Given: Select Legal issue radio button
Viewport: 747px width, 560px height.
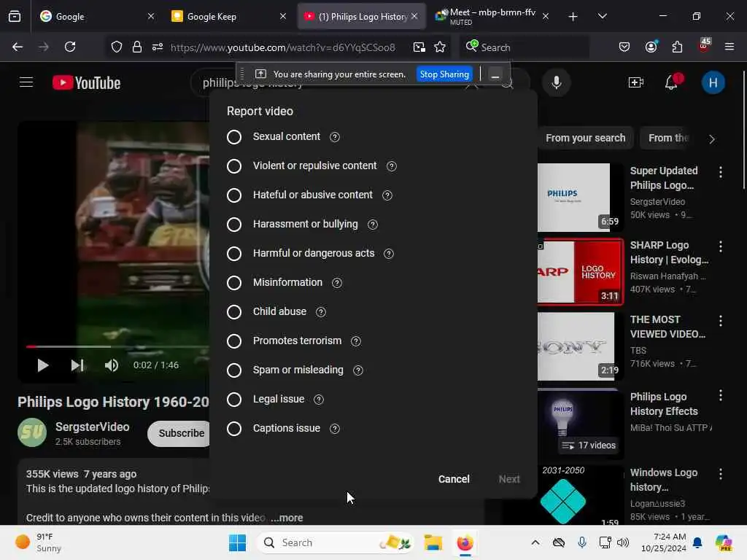Looking at the screenshot, I should tap(234, 400).
